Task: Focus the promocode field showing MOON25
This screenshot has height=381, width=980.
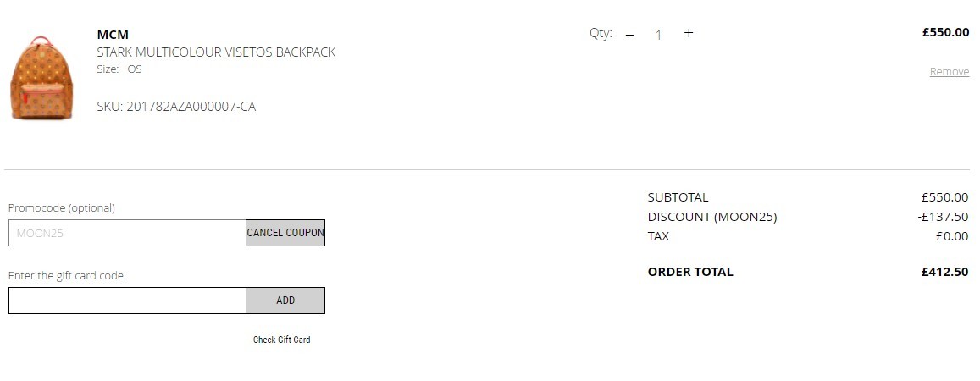Action: 127,233
